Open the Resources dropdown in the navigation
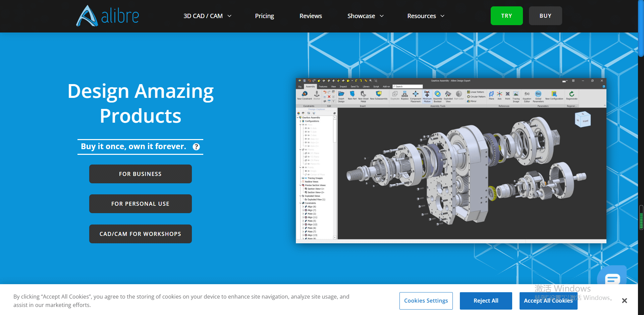The height and width of the screenshot is (315, 644). (426, 16)
